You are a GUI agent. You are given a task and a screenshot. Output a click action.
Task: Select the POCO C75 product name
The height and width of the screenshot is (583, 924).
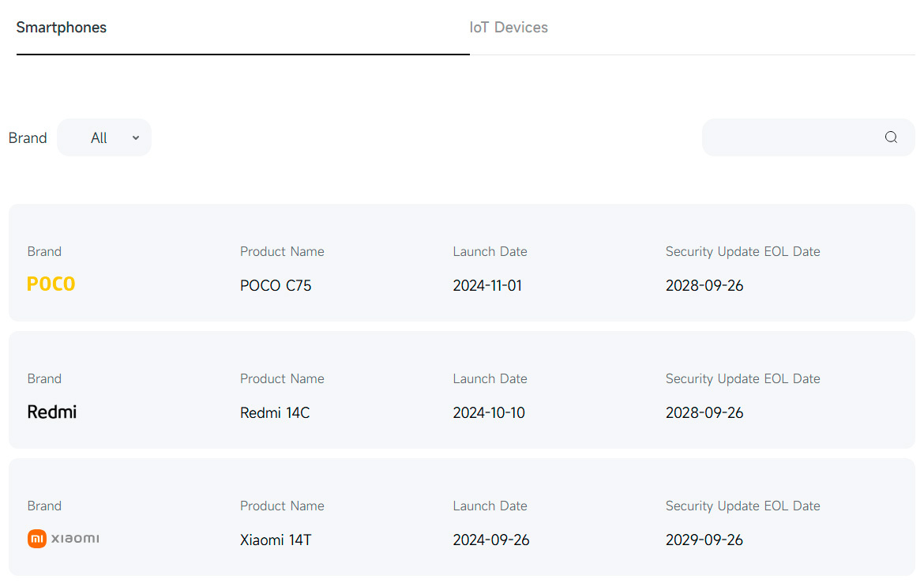(x=276, y=286)
